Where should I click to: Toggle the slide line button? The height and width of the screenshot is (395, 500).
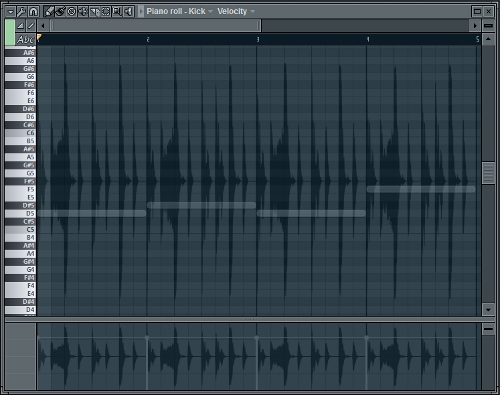click(x=31, y=25)
